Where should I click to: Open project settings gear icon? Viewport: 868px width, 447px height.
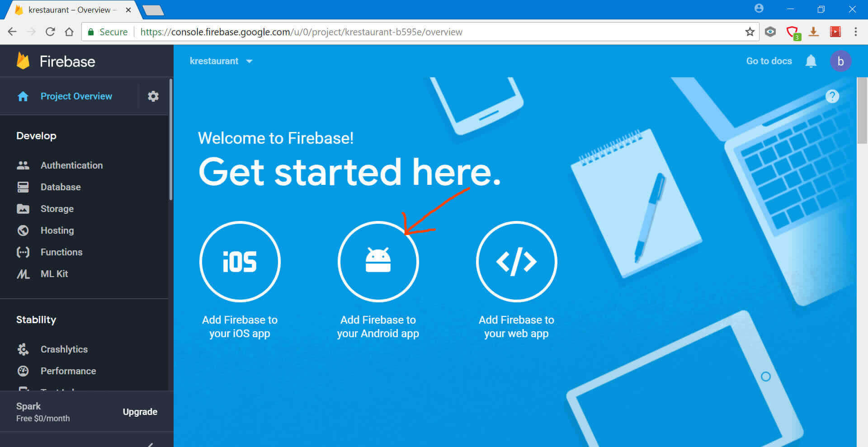coord(153,96)
